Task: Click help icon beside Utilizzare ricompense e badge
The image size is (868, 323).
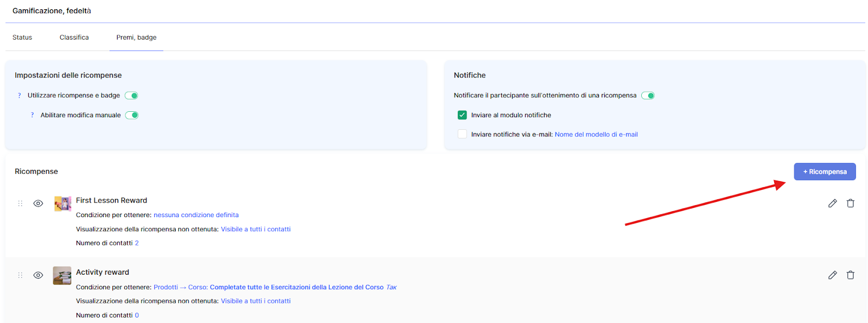Action: [20, 96]
